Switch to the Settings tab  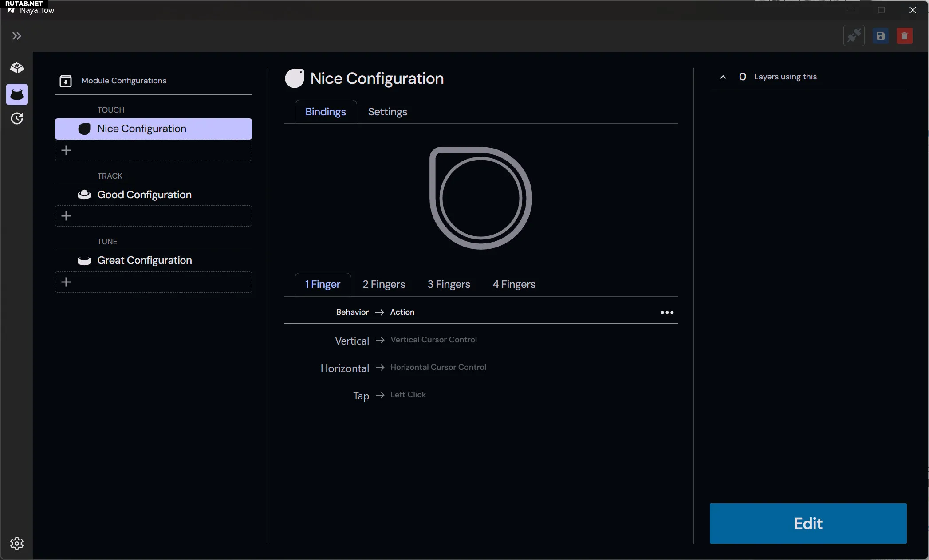pyautogui.click(x=387, y=112)
